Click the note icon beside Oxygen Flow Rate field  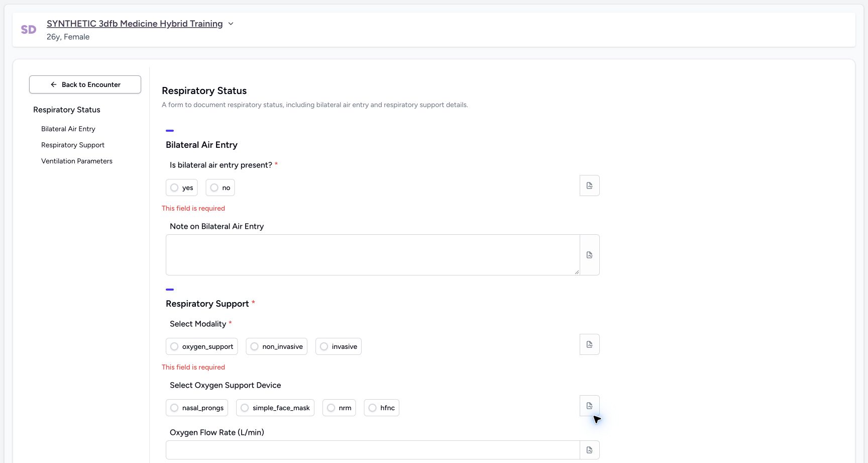click(589, 450)
